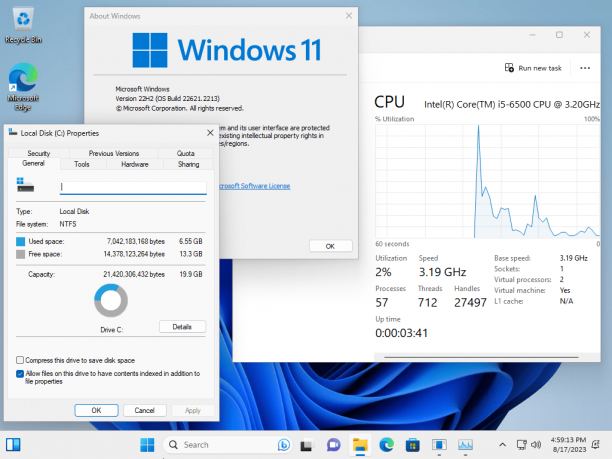
Task: Open Task View from the taskbar
Action: [306, 445]
